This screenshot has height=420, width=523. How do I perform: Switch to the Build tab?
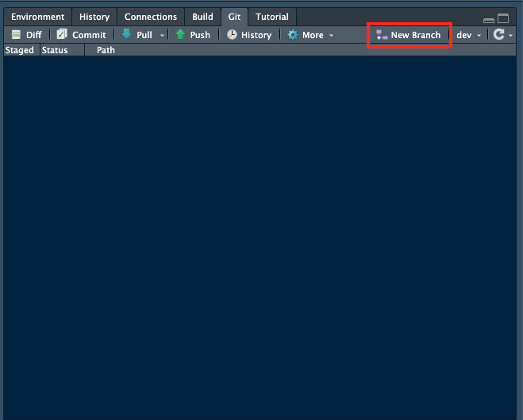(202, 17)
